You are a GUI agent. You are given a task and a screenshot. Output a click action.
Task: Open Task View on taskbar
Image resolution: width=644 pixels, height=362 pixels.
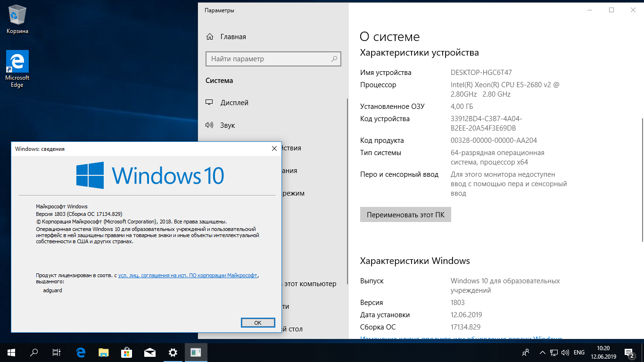(x=57, y=352)
